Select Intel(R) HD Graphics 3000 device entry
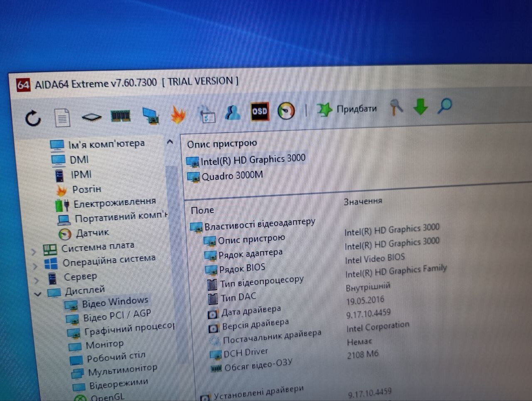 [x=252, y=160]
